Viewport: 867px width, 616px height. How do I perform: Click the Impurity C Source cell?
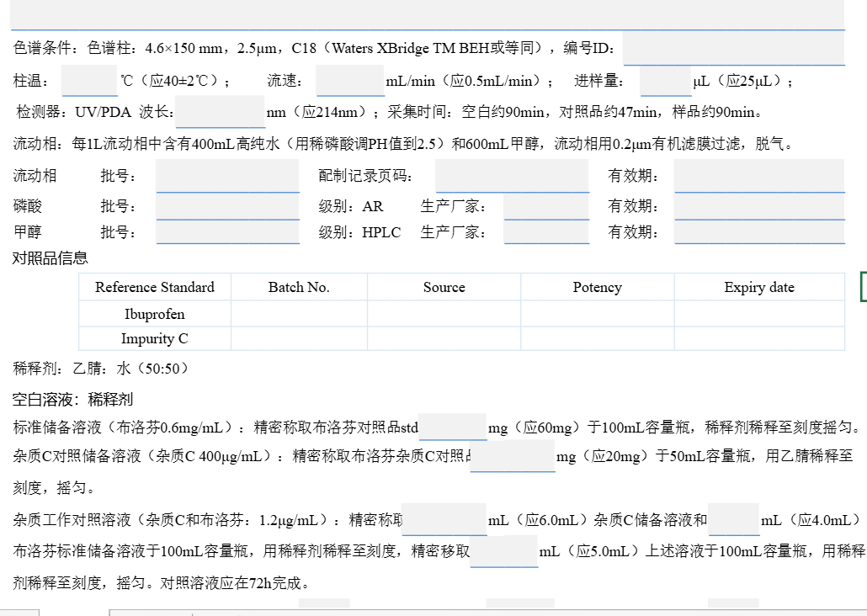pyautogui.click(x=444, y=339)
